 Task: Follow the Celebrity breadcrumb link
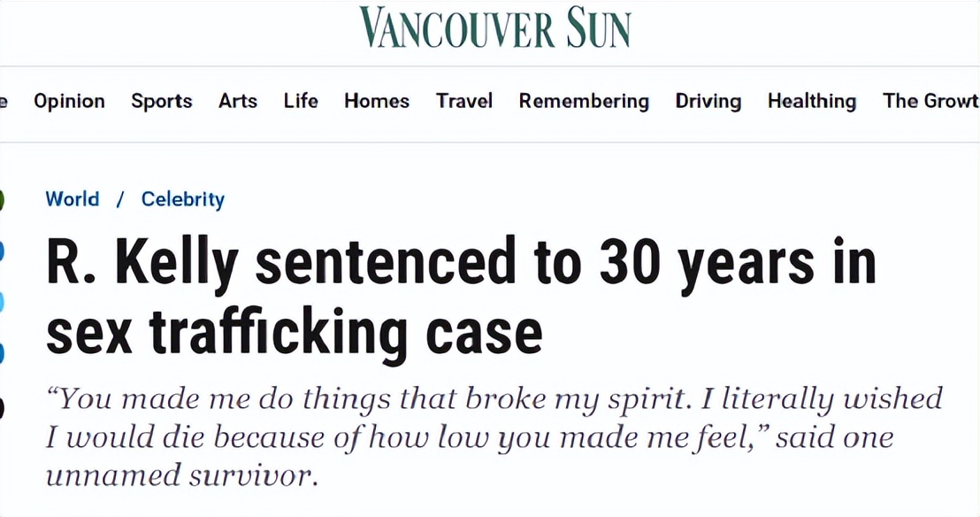click(x=183, y=199)
